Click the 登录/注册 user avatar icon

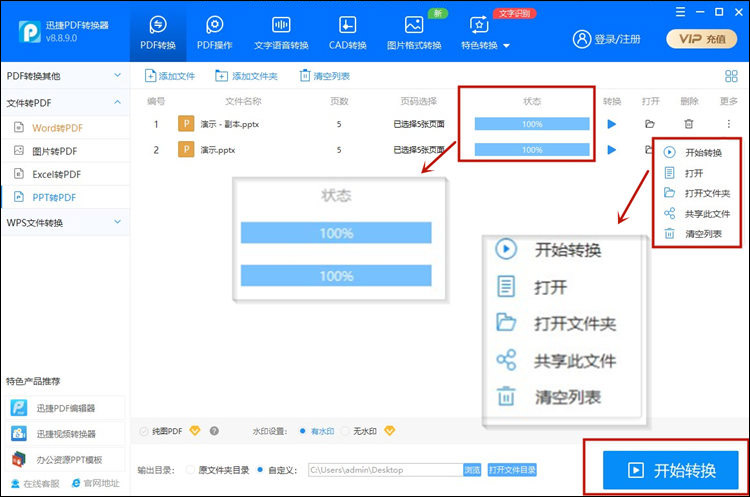pos(582,39)
